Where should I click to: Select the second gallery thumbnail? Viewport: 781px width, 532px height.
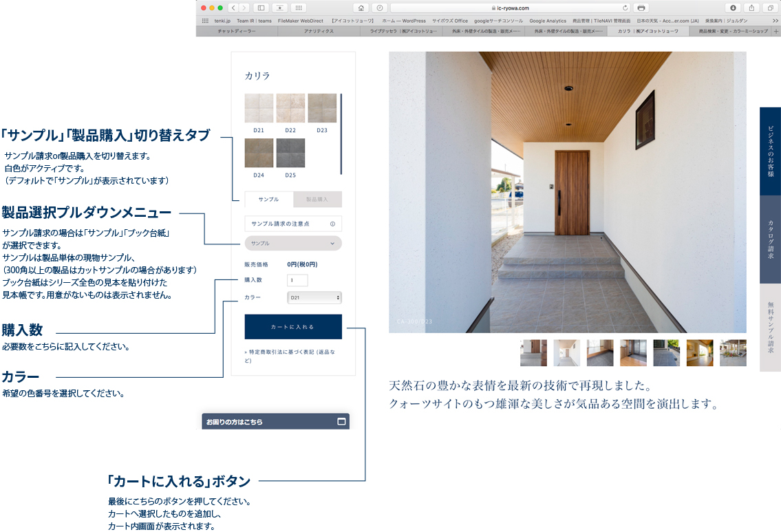coord(567,352)
